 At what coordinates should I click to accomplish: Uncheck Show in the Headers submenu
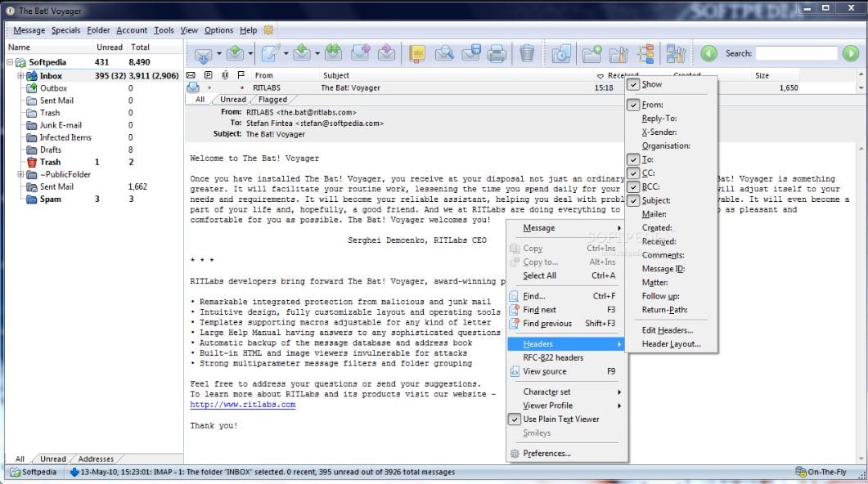coord(633,84)
